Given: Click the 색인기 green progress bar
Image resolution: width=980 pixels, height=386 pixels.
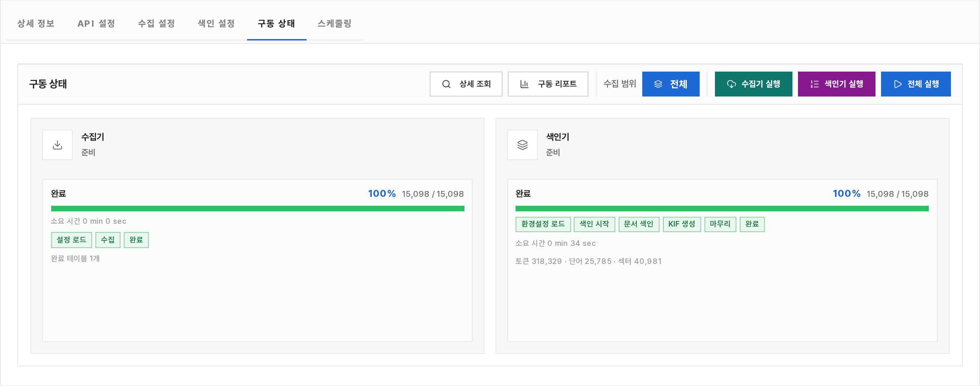Looking at the screenshot, I should tap(722, 209).
